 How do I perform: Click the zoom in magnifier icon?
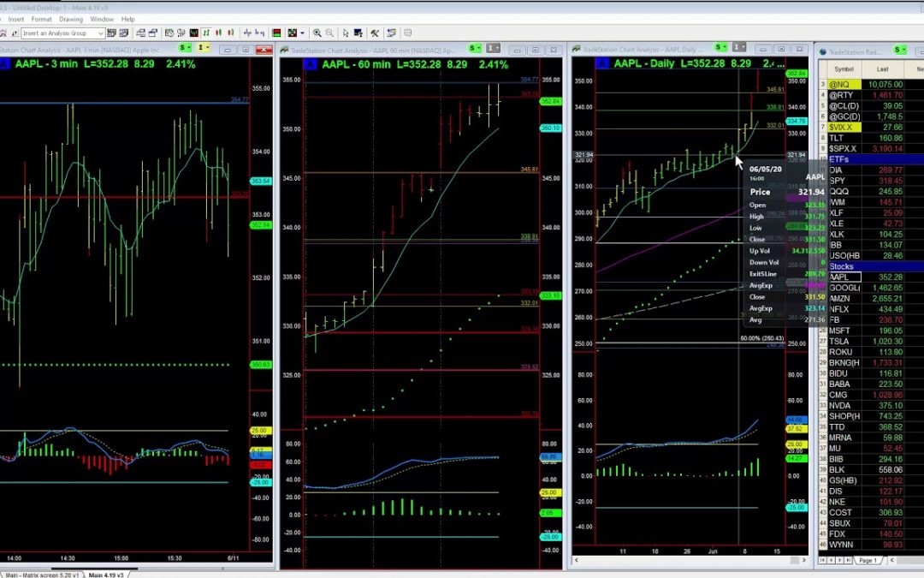click(x=317, y=33)
